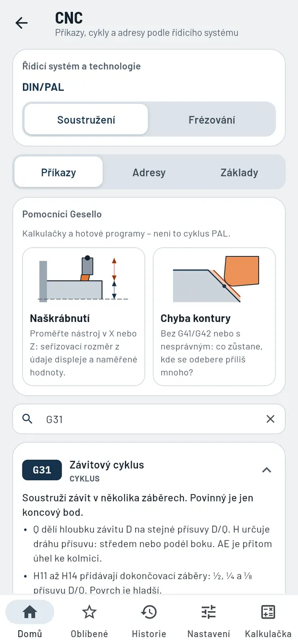Viewport: 298px width, 644px height.
Task: Switch to the Základy tab
Action: coord(239,172)
